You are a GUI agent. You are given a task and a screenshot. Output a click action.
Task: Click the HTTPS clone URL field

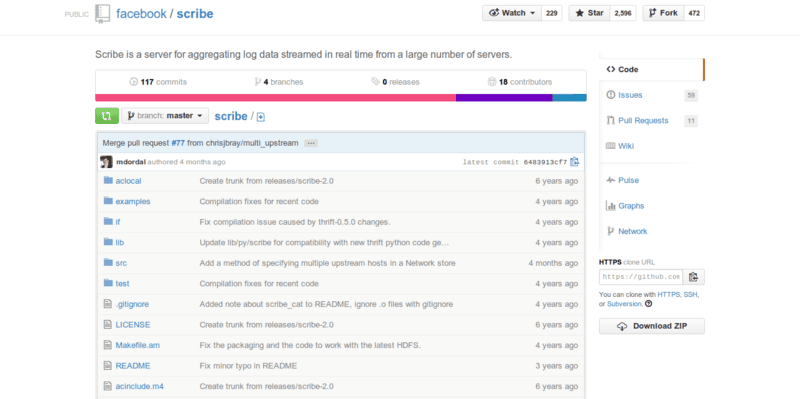[641, 277]
